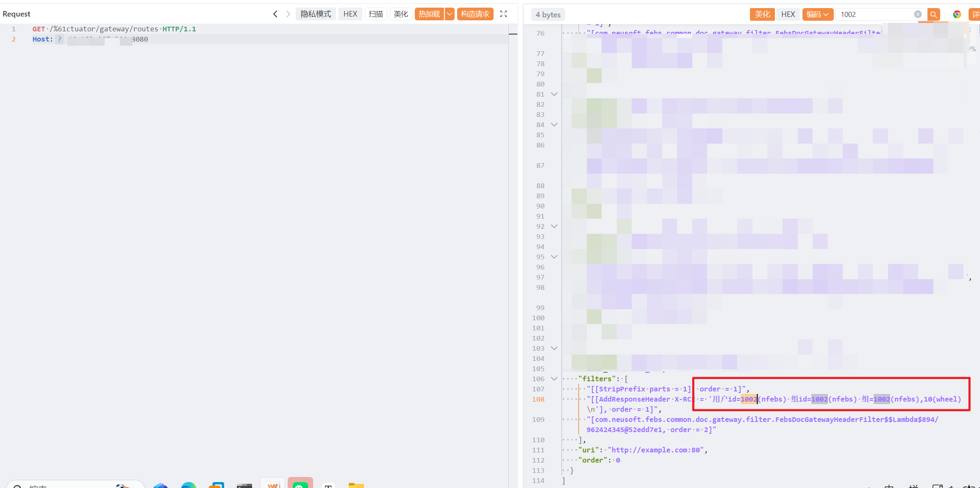This screenshot has height=488, width=980.
Task: Toggle HEX view in the Request toolbar
Action: click(x=350, y=14)
